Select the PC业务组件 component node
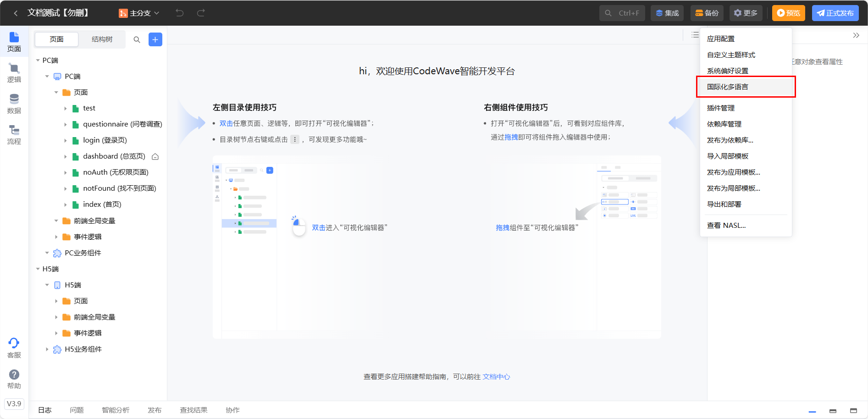The image size is (868, 419). pyautogui.click(x=83, y=253)
